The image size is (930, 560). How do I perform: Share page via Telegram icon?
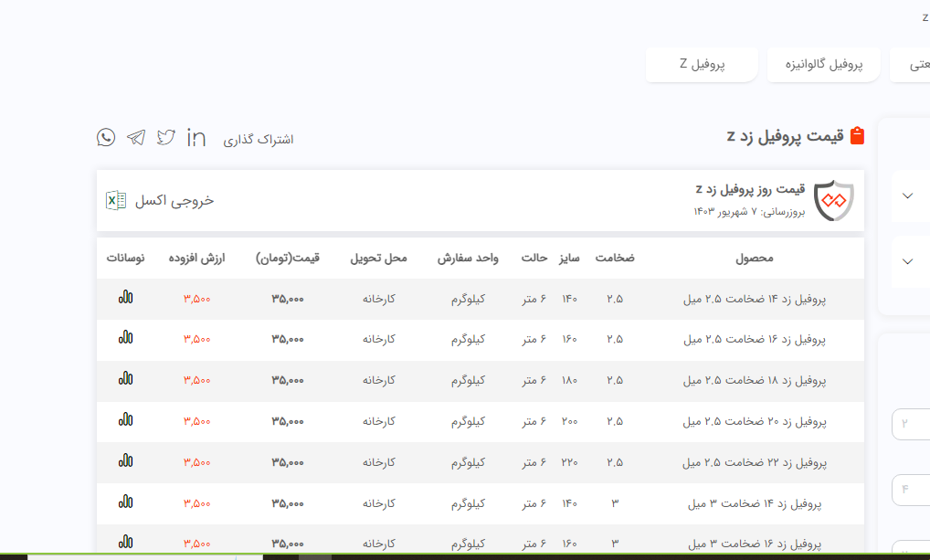[x=136, y=138]
